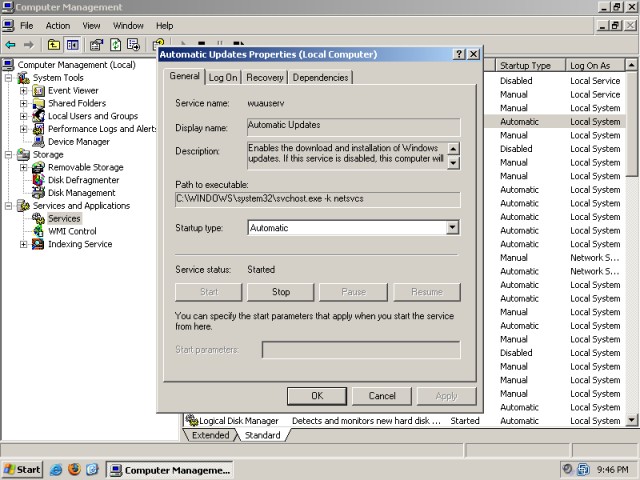The height and width of the screenshot is (480, 640).
Task: Click the Up one level folder icon
Action: 53,44
